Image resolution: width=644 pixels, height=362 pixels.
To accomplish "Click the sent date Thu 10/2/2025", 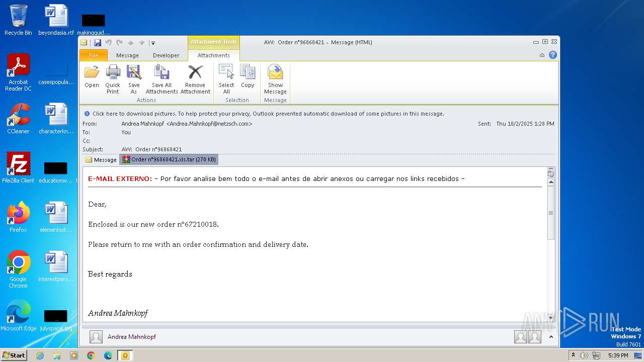I will pos(525,124).
